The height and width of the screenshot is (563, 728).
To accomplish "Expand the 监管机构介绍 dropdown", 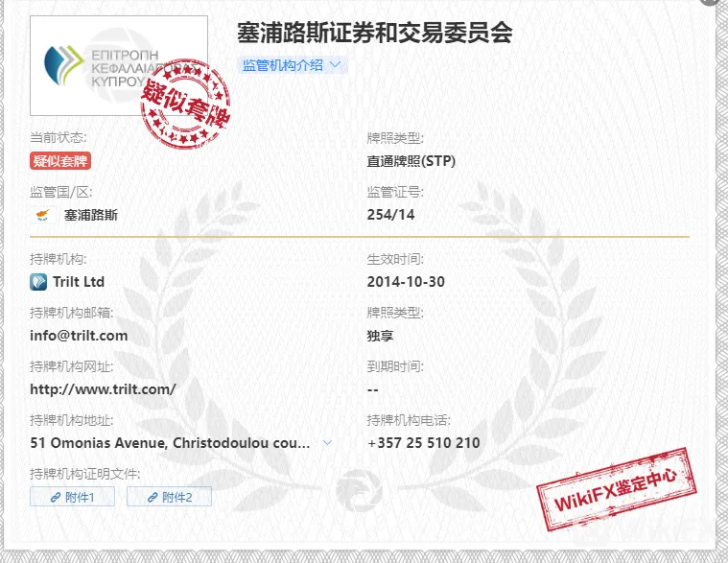I will pos(293,65).
